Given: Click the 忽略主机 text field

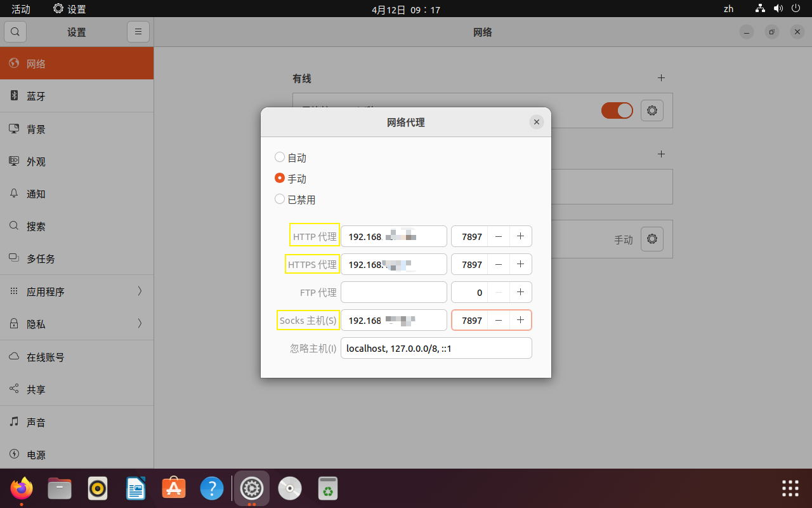Looking at the screenshot, I should (x=436, y=348).
